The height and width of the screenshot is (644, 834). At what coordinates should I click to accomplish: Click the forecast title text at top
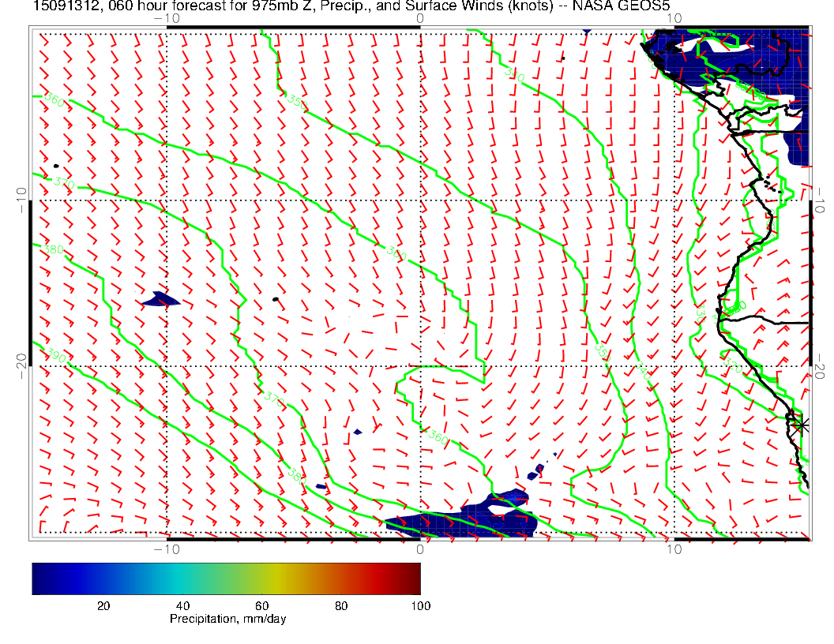[351, 6]
